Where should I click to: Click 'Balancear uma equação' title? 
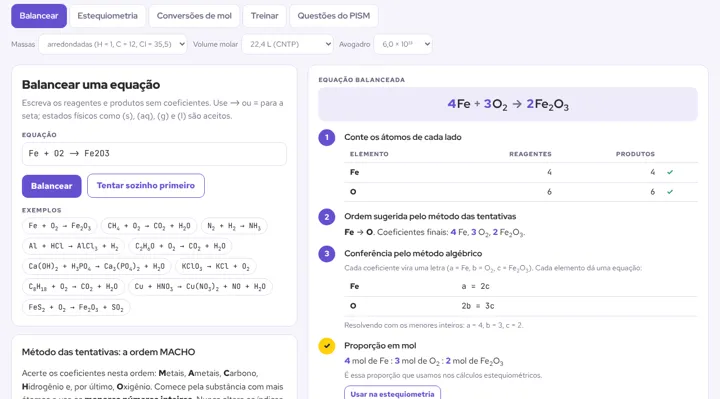coord(91,84)
